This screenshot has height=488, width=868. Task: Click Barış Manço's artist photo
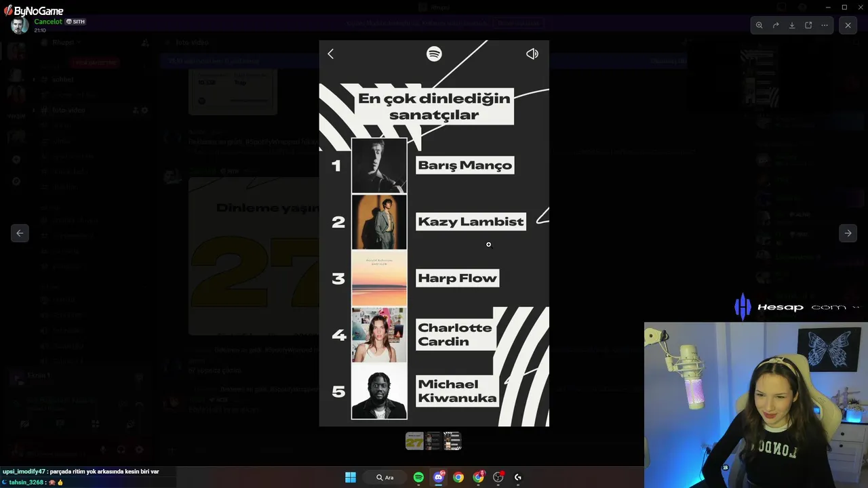click(379, 165)
